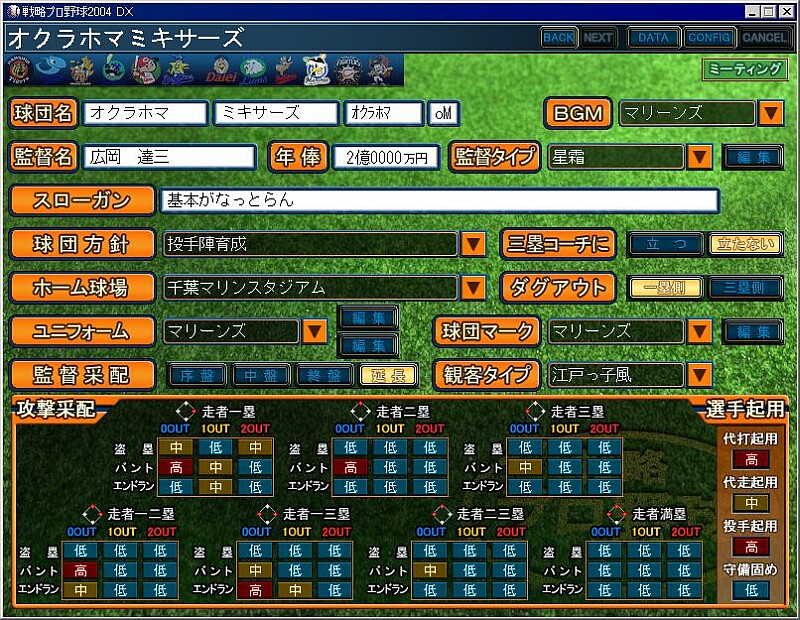Select the Carp boy team logo
The image size is (800, 620).
145,69
